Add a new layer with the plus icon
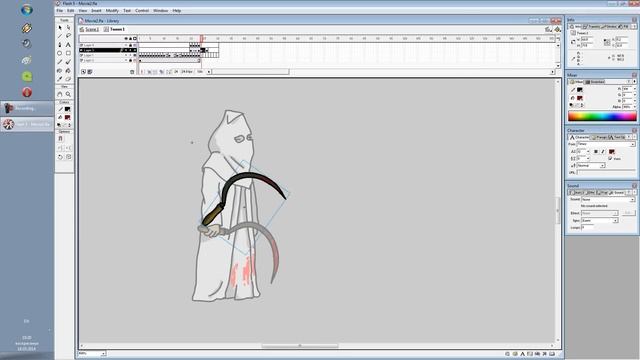Image resolution: width=640 pixels, height=360 pixels. click(83, 72)
